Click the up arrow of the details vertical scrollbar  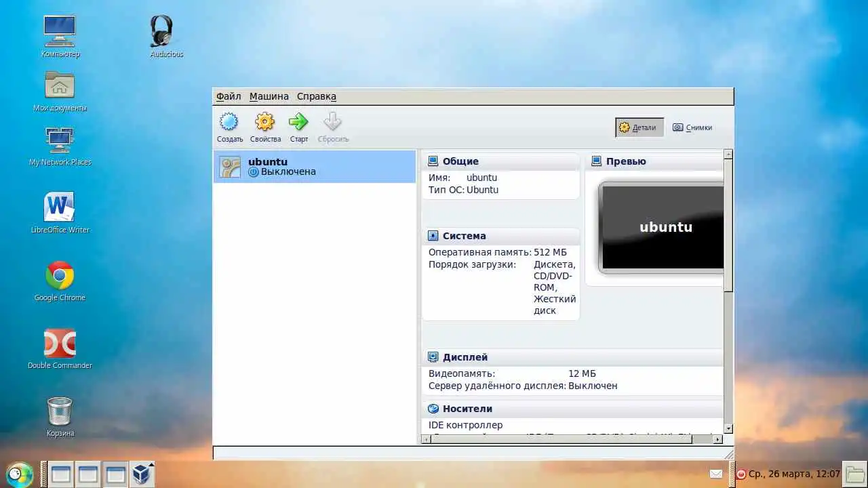[x=728, y=155]
